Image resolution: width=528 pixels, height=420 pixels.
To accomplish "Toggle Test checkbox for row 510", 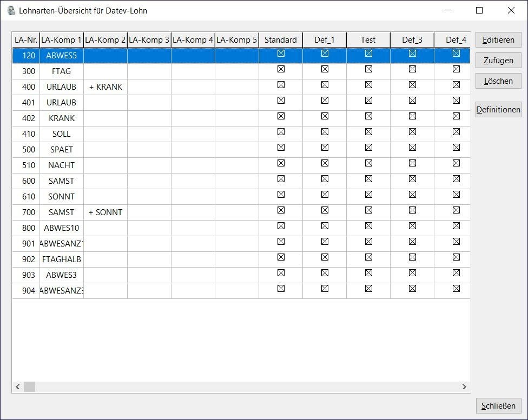I will point(368,163).
